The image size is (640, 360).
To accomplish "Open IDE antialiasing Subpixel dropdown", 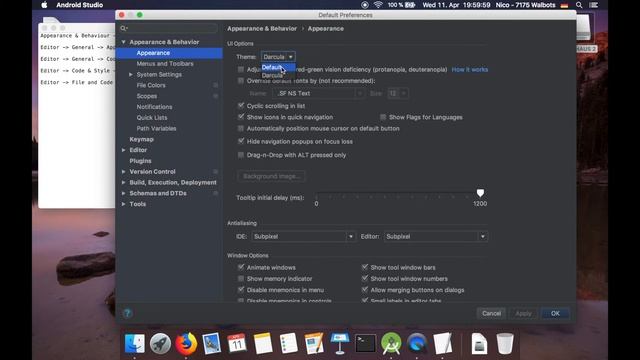I will pyautogui.click(x=303, y=236).
